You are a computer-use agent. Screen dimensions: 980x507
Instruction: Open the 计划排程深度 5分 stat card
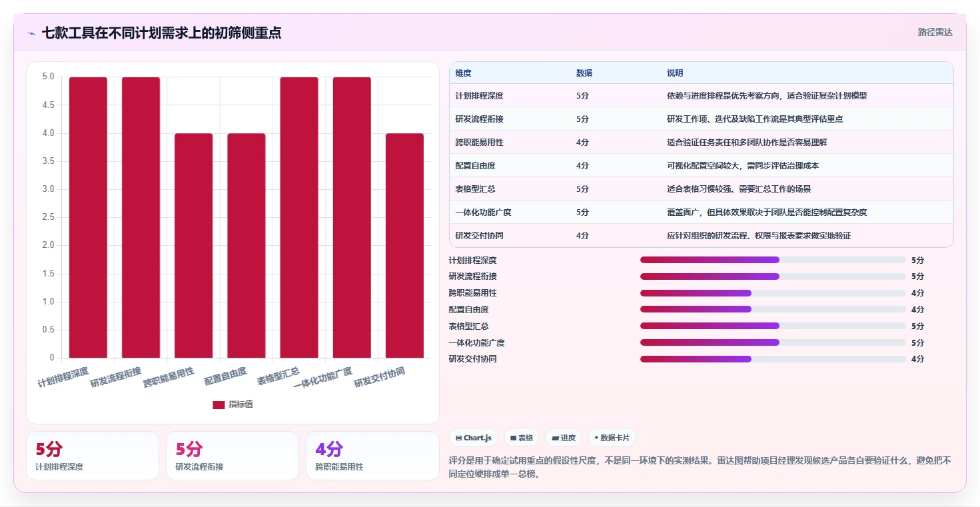[93, 456]
